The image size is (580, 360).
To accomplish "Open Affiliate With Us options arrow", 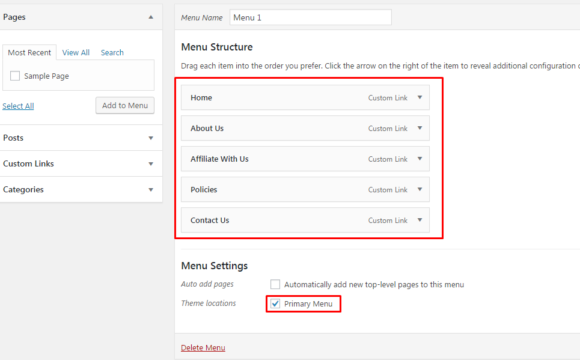I will click(420, 159).
